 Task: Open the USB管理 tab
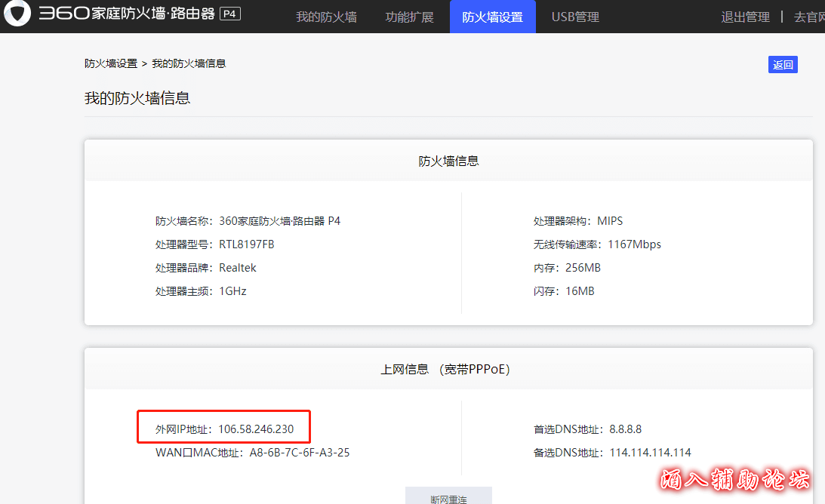[575, 17]
